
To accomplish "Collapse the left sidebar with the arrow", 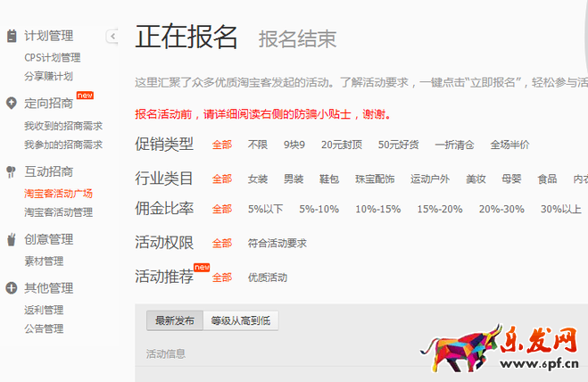I will pyautogui.click(x=112, y=37).
